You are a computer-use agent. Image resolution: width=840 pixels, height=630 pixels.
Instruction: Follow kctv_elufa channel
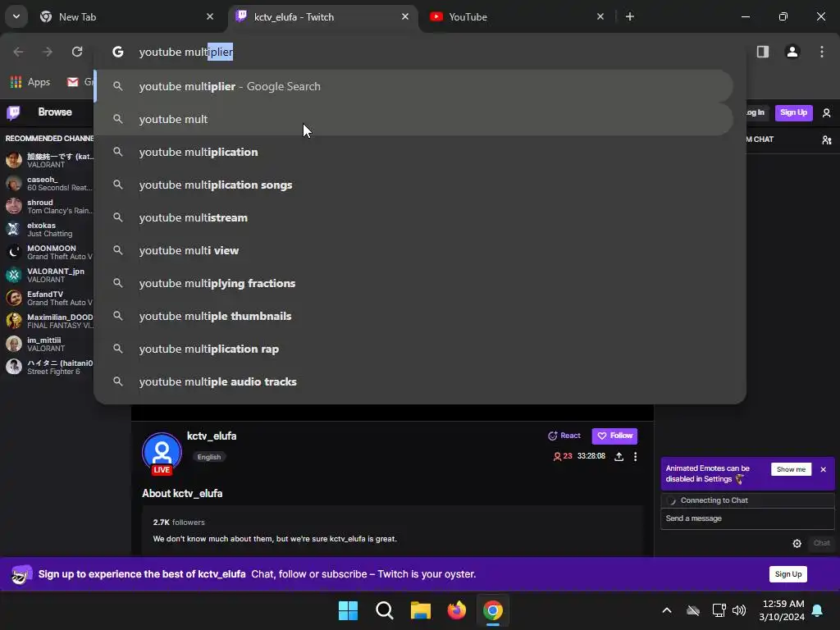tap(614, 436)
